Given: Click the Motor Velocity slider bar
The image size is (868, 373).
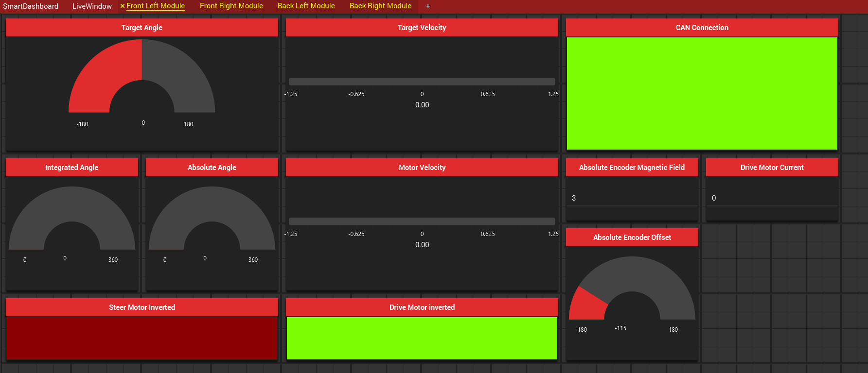Looking at the screenshot, I should (x=422, y=221).
